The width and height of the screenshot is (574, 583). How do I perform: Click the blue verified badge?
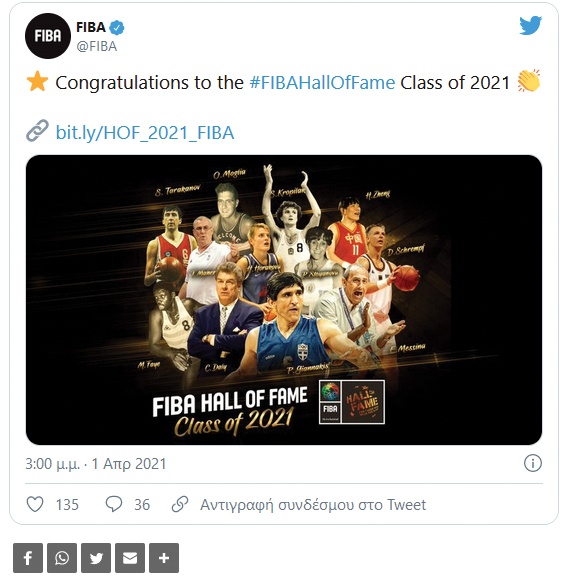117,28
